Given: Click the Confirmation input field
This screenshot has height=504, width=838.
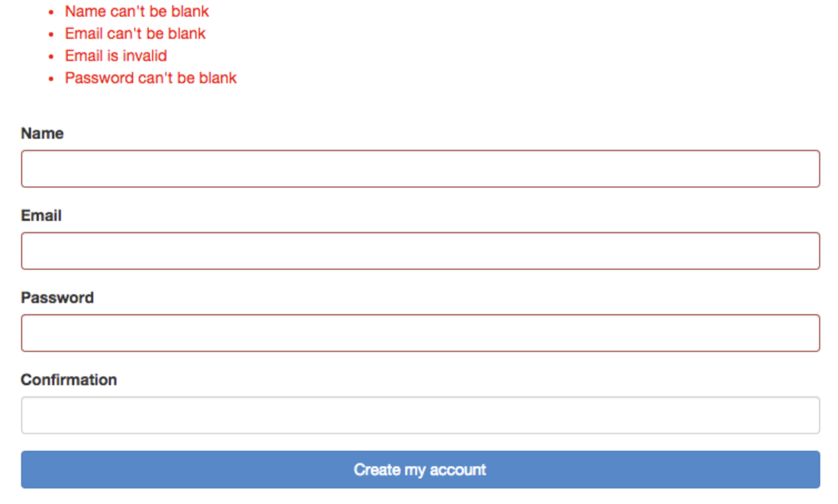Looking at the screenshot, I should (x=420, y=415).
